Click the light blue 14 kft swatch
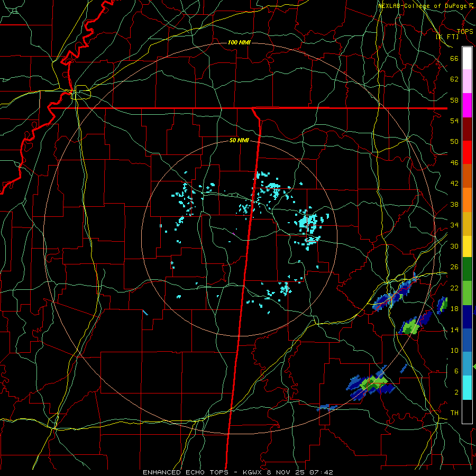This screenshot has height=476, width=476. click(467, 364)
